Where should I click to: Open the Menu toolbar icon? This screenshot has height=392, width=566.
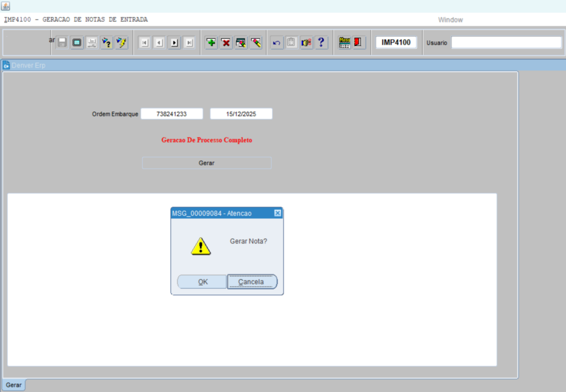click(x=344, y=43)
